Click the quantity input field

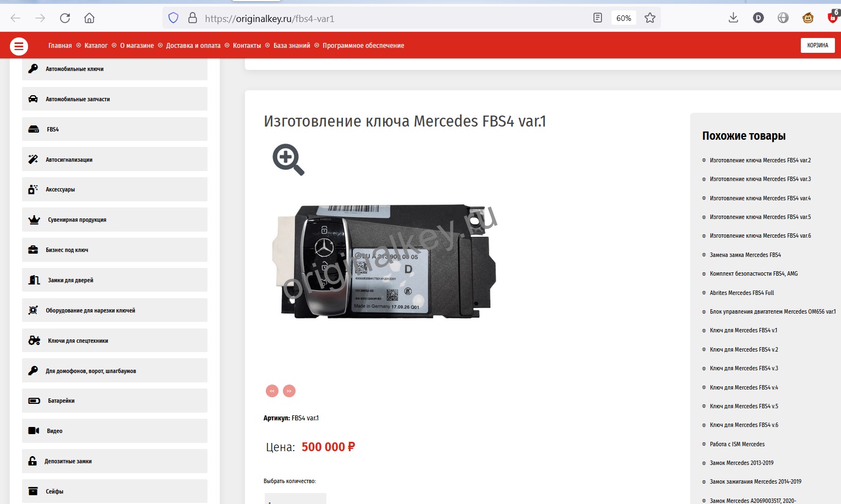click(296, 498)
